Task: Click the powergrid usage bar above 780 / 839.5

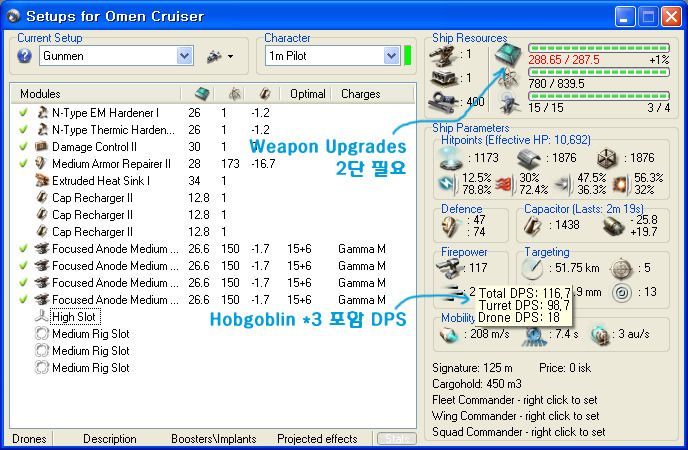Action: click(599, 72)
